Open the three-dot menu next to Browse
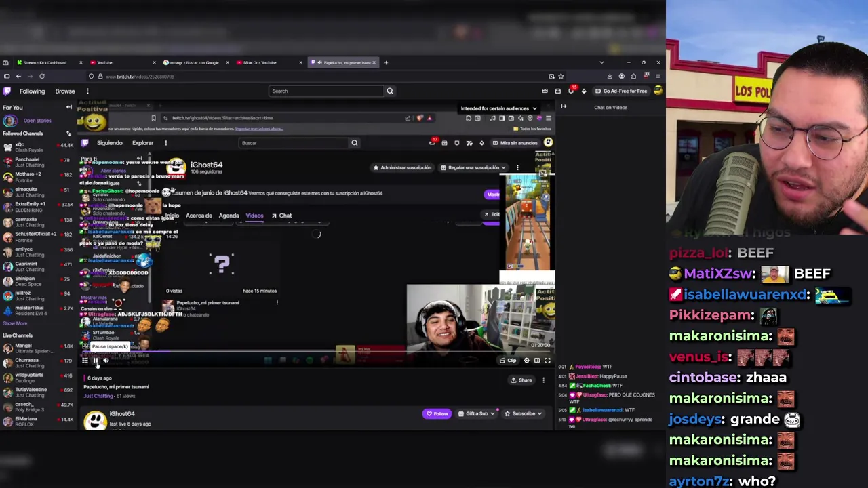This screenshot has height=488, width=868. pyautogui.click(x=87, y=91)
